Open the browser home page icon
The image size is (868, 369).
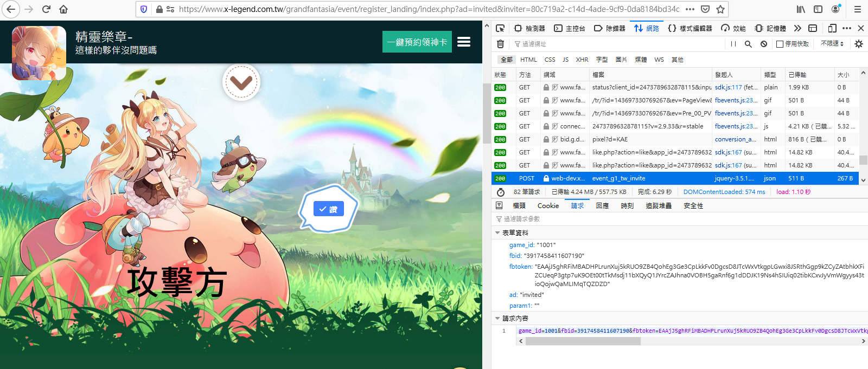pos(63,9)
